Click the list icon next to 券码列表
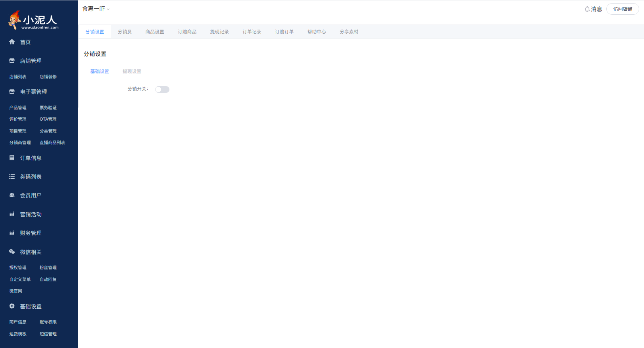The height and width of the screenshot is (348, 644). pos(12,177)
